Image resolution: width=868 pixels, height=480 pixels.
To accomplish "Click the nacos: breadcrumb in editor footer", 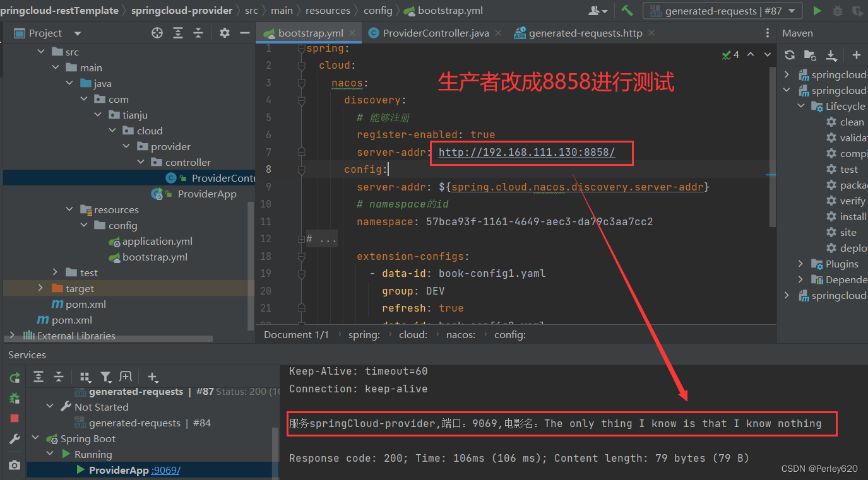I will (x=461, y=335).
